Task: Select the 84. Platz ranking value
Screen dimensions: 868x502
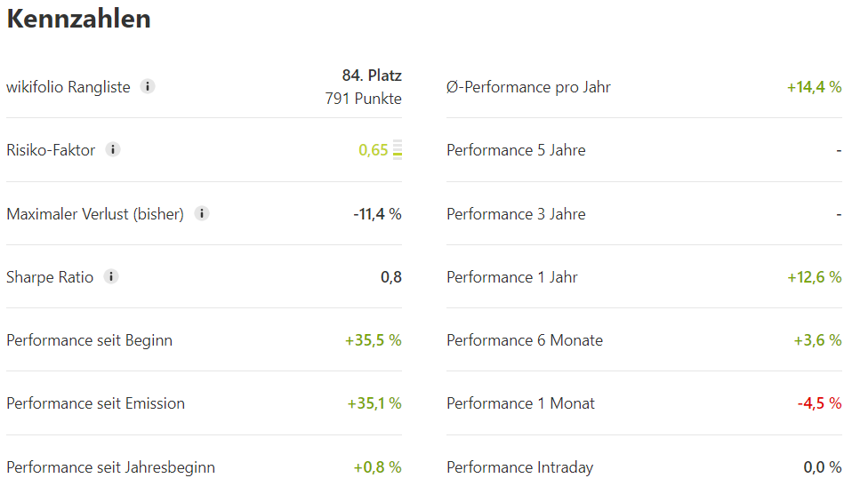Action: point(372,76)
